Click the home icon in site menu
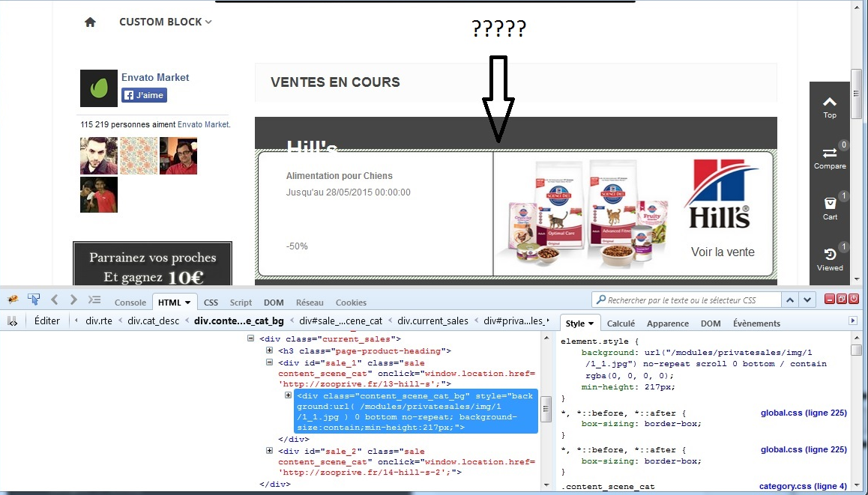Image resolution: width=868 pixels, height=495 pixels. click(x=90, y=22)
